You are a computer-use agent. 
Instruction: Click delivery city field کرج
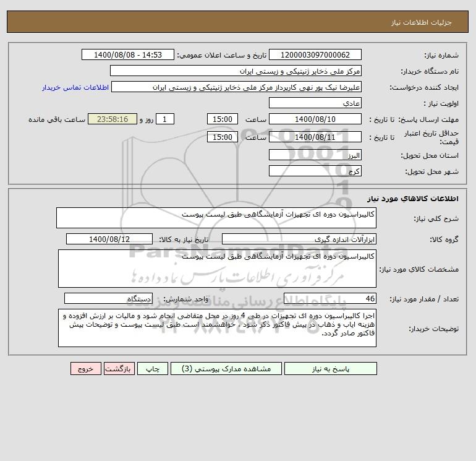(x=315, y=171)
